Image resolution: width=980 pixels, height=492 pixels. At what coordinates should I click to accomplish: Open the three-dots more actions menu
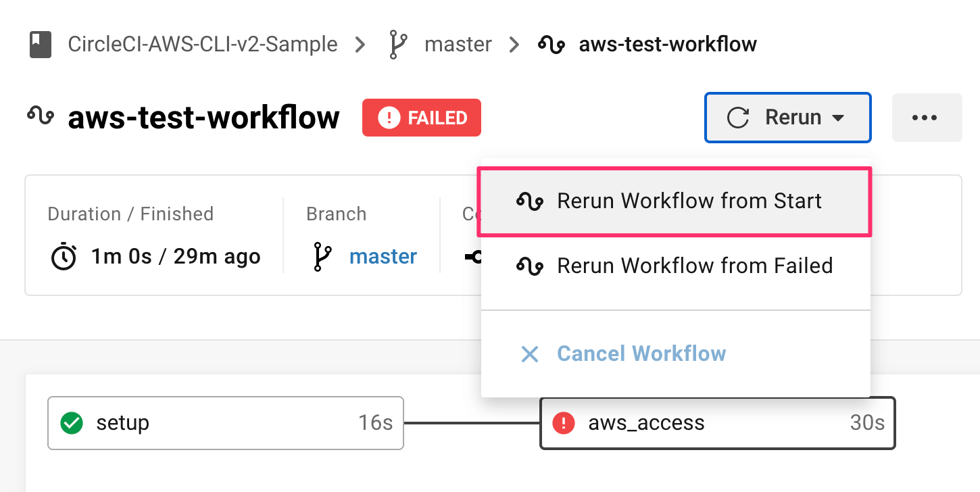tap(925, 118)
